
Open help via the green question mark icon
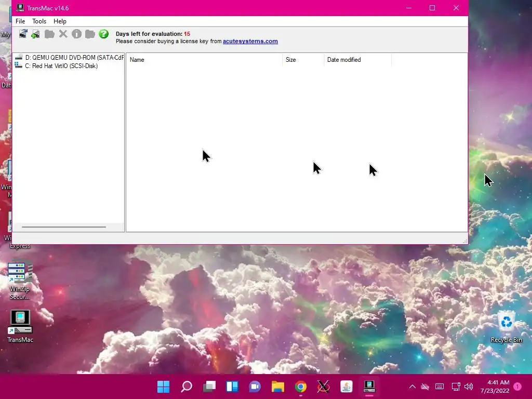[103, 34]
